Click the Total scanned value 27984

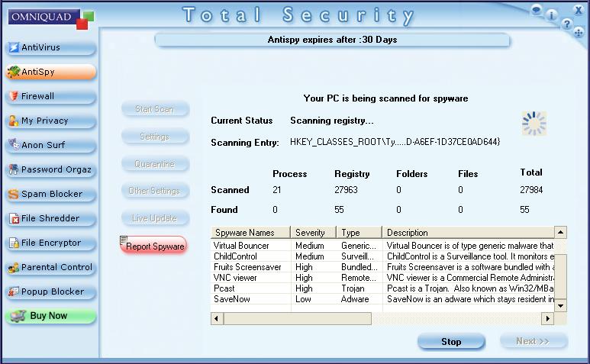[x=531, y=190]
